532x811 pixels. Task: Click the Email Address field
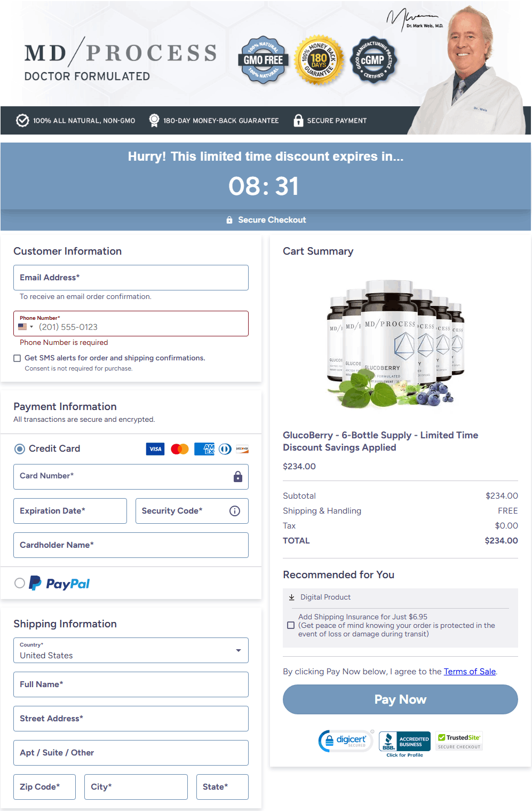(x=131, y=278)
